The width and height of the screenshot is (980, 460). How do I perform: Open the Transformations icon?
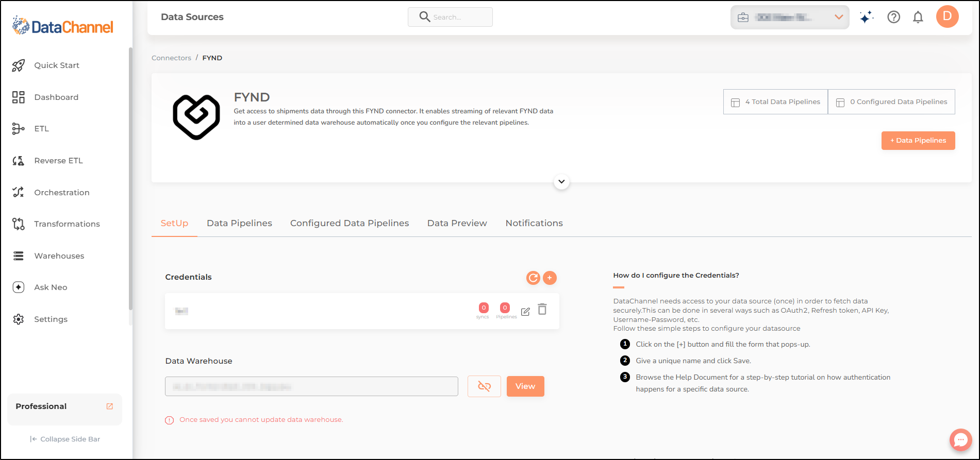[x=19, y=224]
